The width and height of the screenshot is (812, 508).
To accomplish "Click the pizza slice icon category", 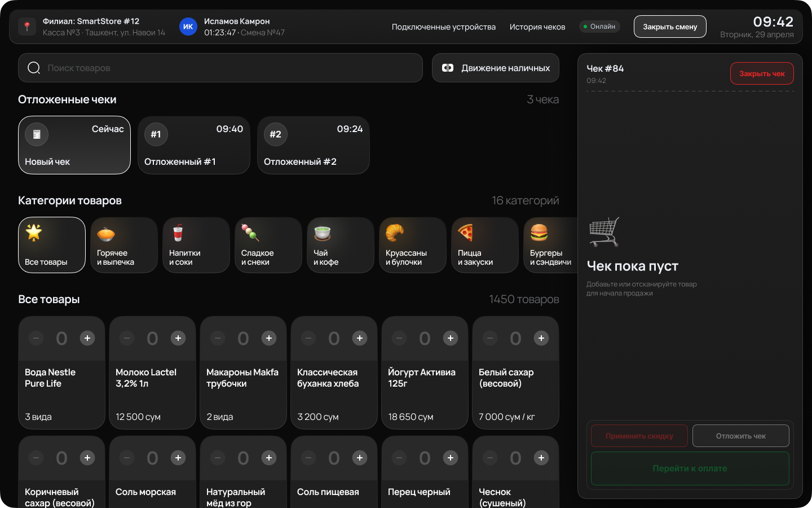I will click(466, 233).
